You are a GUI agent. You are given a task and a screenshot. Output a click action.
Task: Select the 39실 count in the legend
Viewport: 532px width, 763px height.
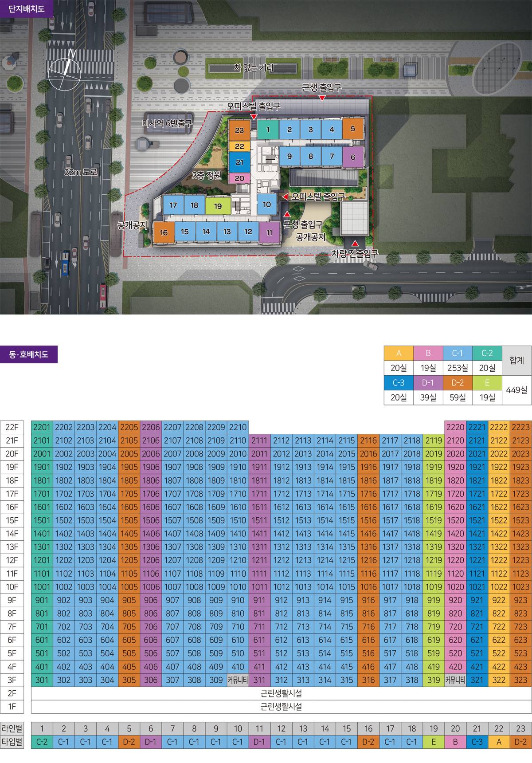click(x=428, y=397)
